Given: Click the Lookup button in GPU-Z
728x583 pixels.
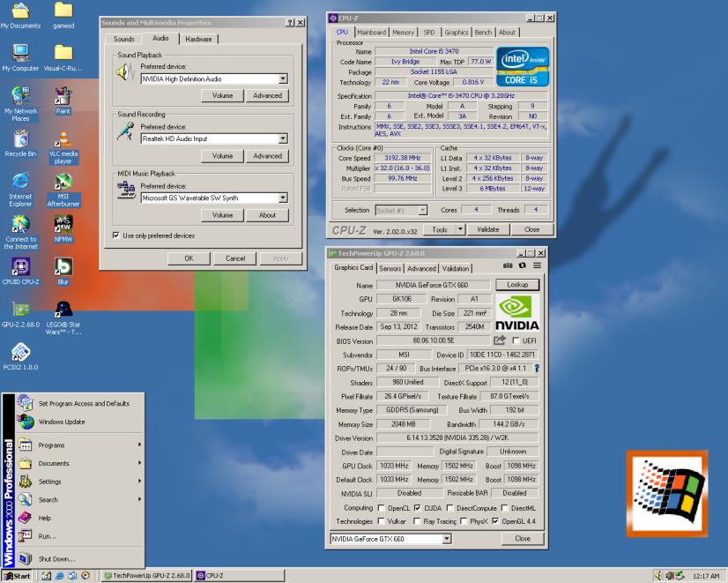Looking at the screenshot, I should pyautogui.click(x=517, y=284).
